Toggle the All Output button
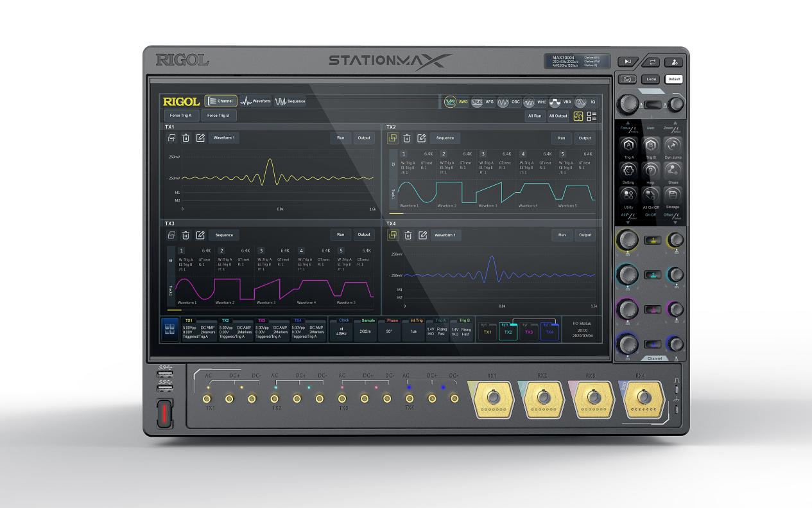Image resolution: width=812 pixels, height=508 pixels. click(558, 116)
